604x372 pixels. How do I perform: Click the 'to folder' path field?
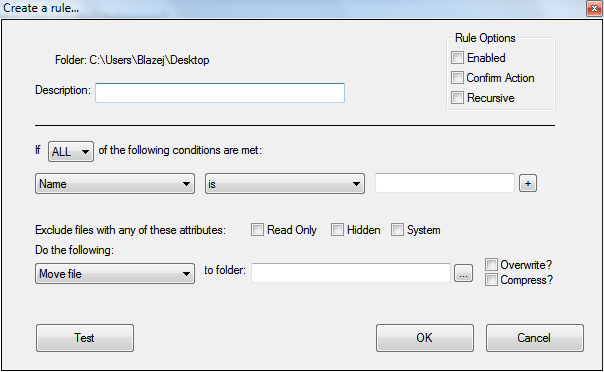tap(351, 273)
